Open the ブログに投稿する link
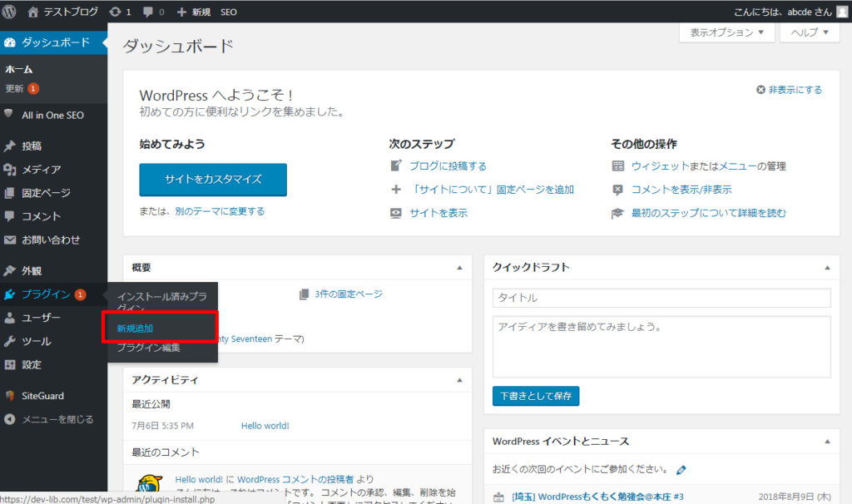This screenshot has height=504, width=852. pos(448,166)
